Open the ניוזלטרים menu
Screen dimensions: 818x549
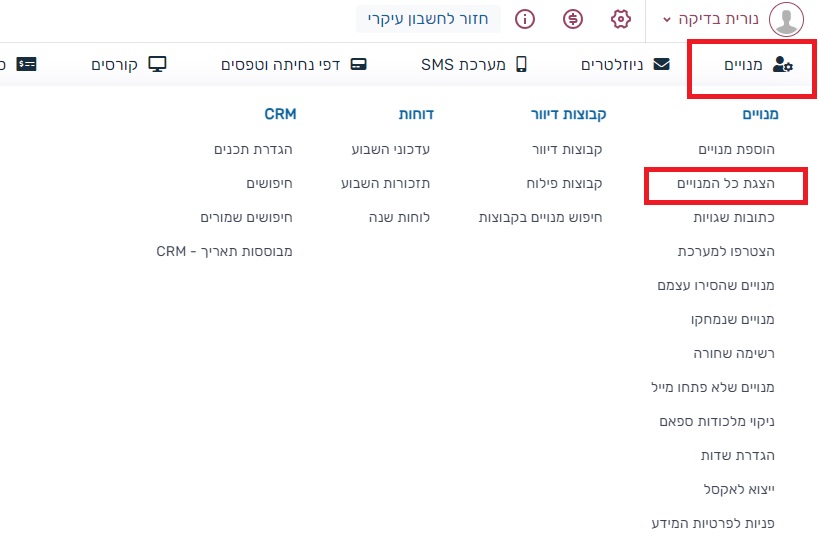[615, 65]
